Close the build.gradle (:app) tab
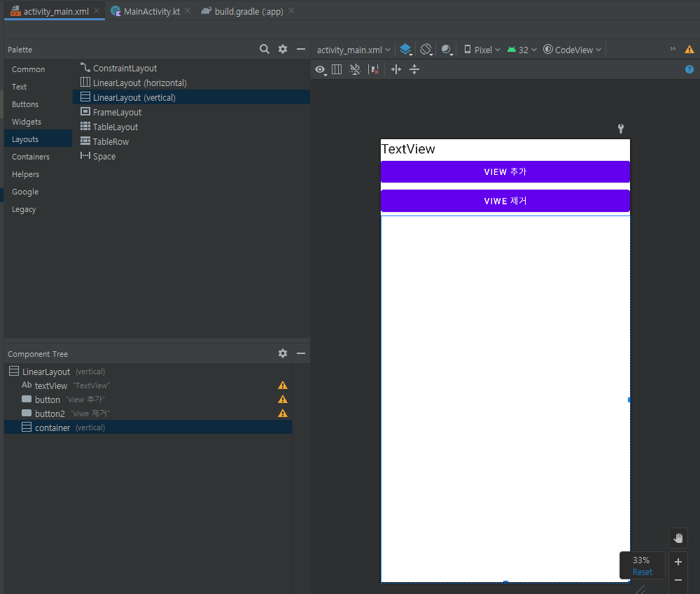 pos(291,10)
